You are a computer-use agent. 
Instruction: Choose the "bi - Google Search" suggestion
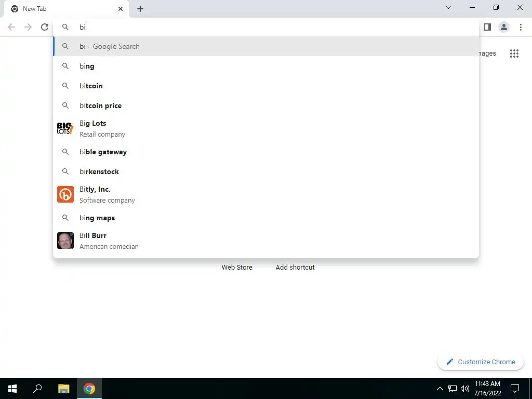[267, 46]
